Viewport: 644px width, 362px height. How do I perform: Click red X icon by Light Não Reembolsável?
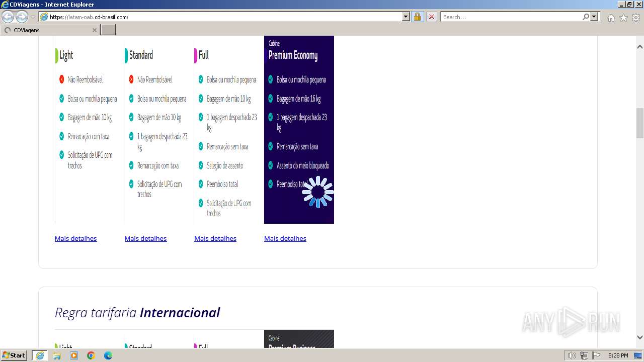click(61, 79)
